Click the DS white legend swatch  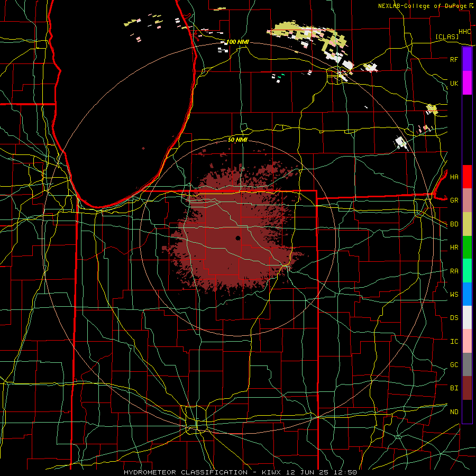tap(467, 317)
